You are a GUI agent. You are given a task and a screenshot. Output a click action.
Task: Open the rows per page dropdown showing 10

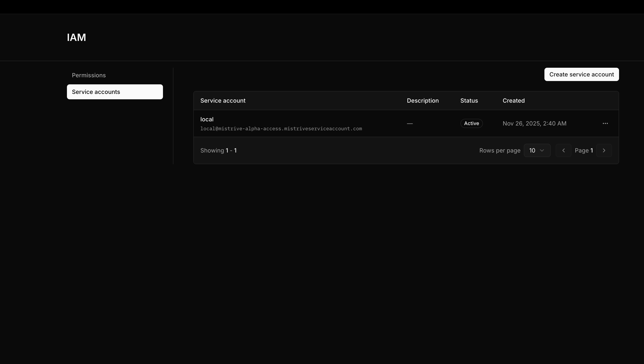coord(537,150)
